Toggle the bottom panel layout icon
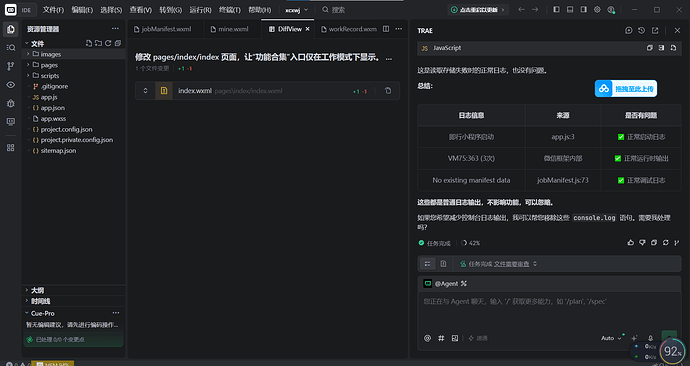690x366 pixels. (570, 9)
